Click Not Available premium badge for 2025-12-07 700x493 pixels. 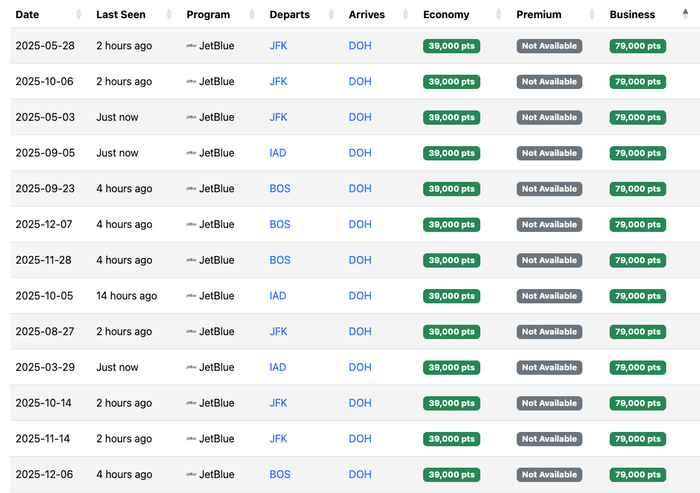click(x=549, y=225)
